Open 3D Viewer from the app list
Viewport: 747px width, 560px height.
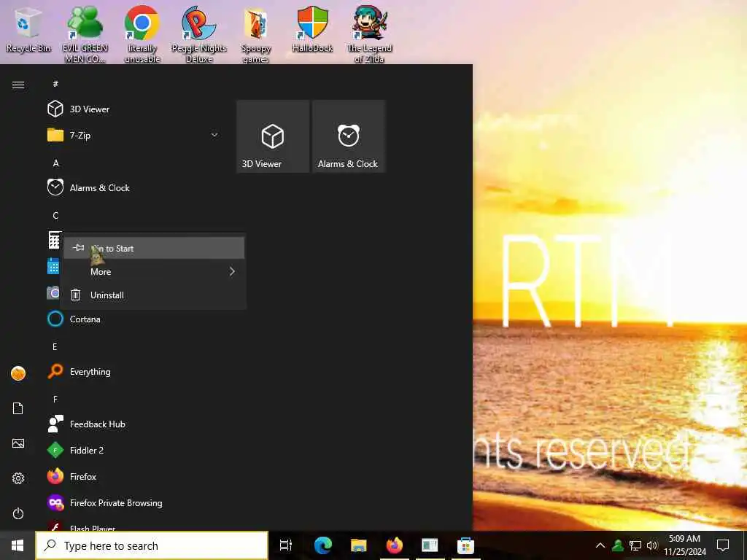click(x=133, y=109)
